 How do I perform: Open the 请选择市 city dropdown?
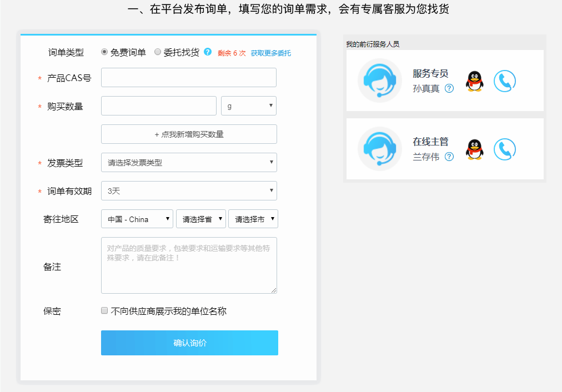[x=253, y=219]
